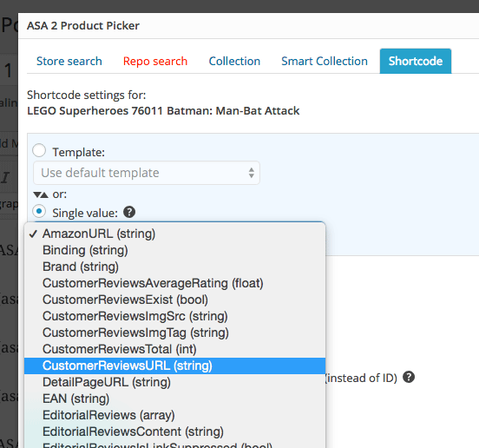
Task: Select the Single value radio button
Action: click(x=39, y=211)
